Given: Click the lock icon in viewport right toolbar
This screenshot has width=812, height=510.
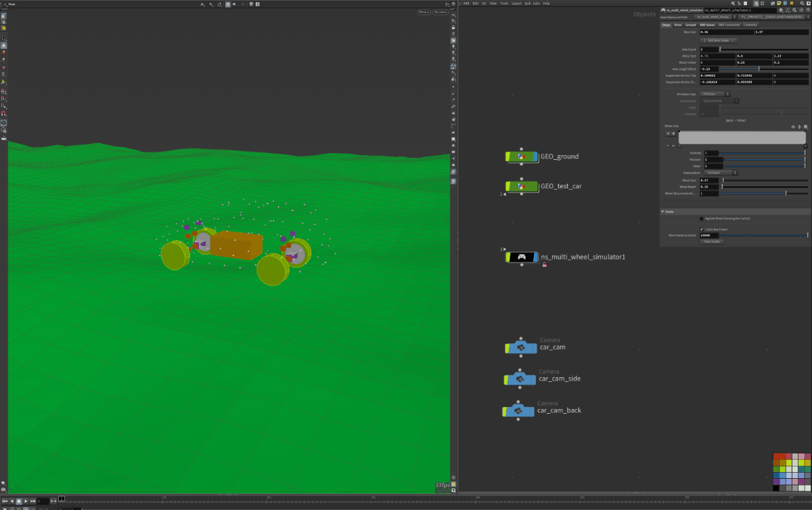Looking at the screenshot, I should coord(453,28).
